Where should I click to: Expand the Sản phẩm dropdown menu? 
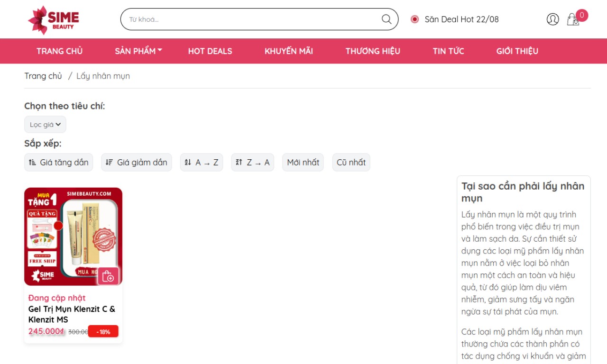coord(138,51)
